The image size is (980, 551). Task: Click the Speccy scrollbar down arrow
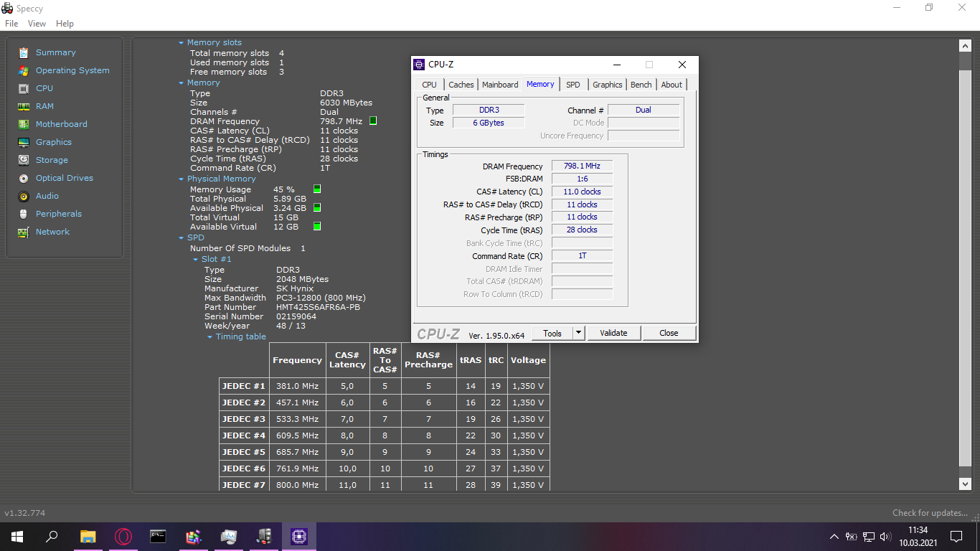coord(965,484)
